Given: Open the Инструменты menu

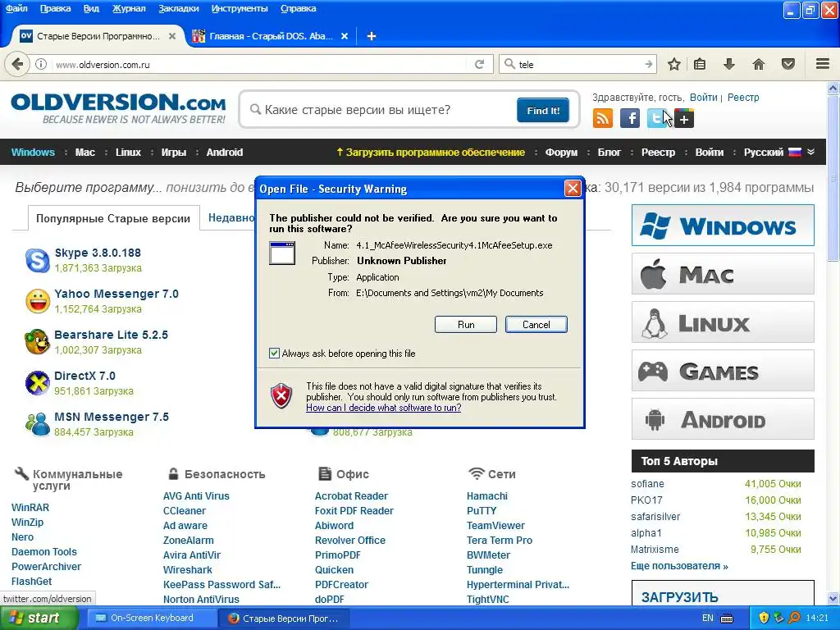Looking at the screenshot, I should [x=240, y=8].
